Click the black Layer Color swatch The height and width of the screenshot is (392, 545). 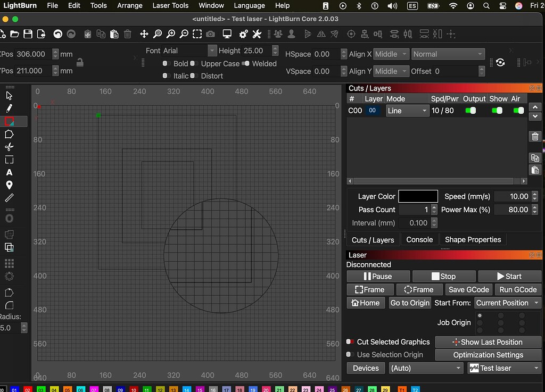tap(418, 196)
